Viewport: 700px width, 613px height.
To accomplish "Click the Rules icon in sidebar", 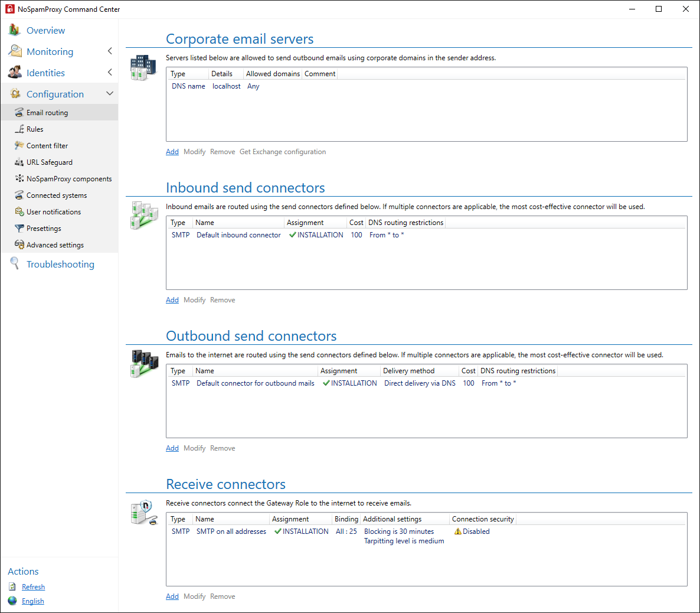I will click(x=19, y=129).
